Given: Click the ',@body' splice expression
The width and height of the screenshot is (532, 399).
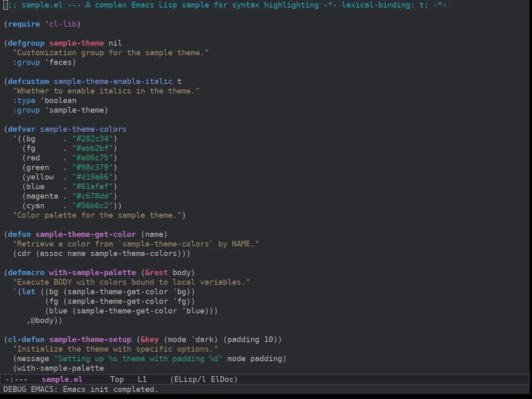Looking at the screenshot, I should pyautogui.click(x=42, y=320).
